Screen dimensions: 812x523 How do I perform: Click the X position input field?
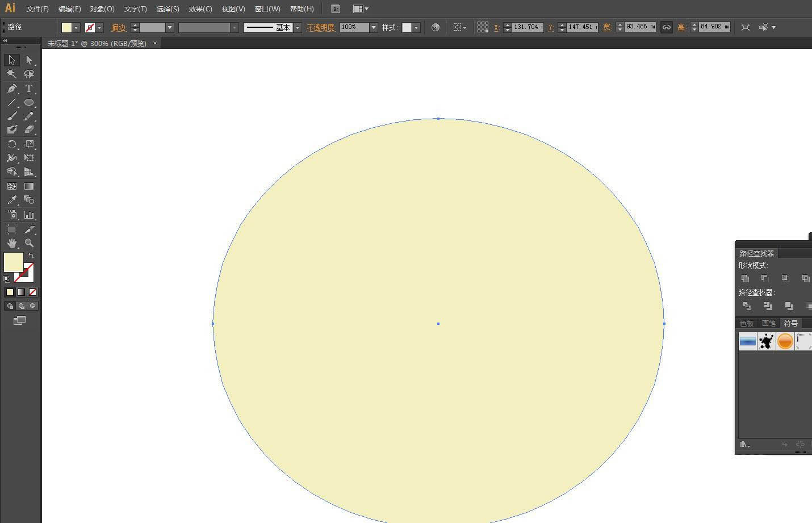527,27
